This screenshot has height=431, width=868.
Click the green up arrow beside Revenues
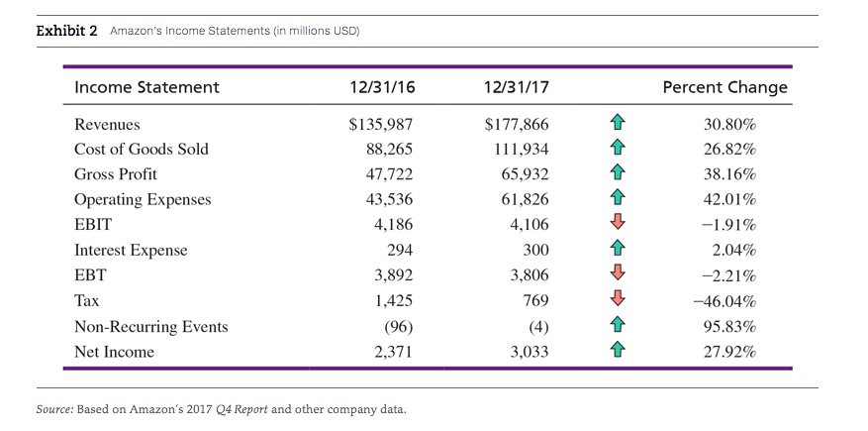tap(617, 125)
